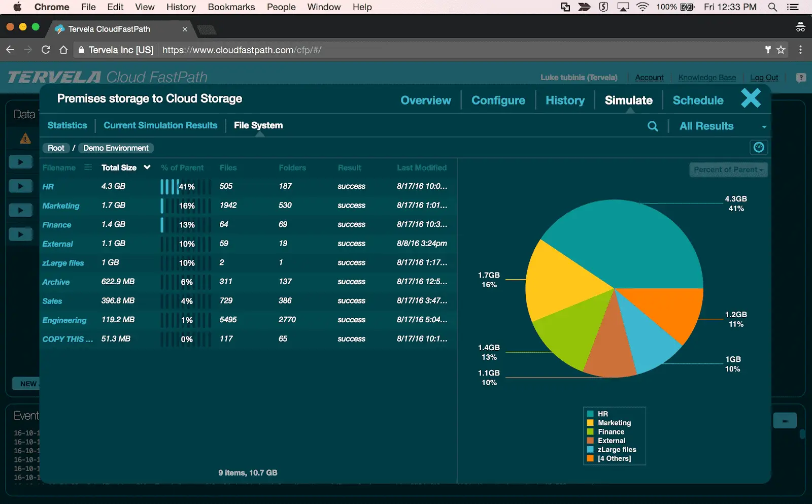Click the Chrome home icon
The height and width of the screenshot is (504, 812).
point(63,50)
